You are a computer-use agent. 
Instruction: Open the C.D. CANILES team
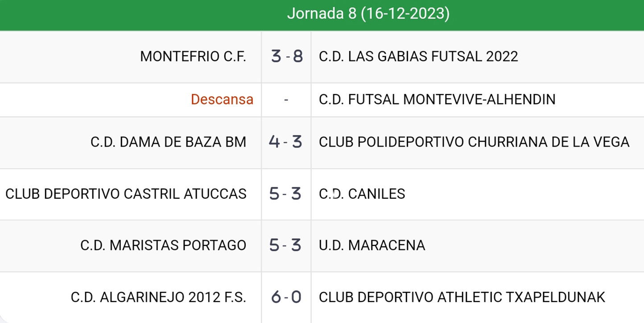pos(362,194)
